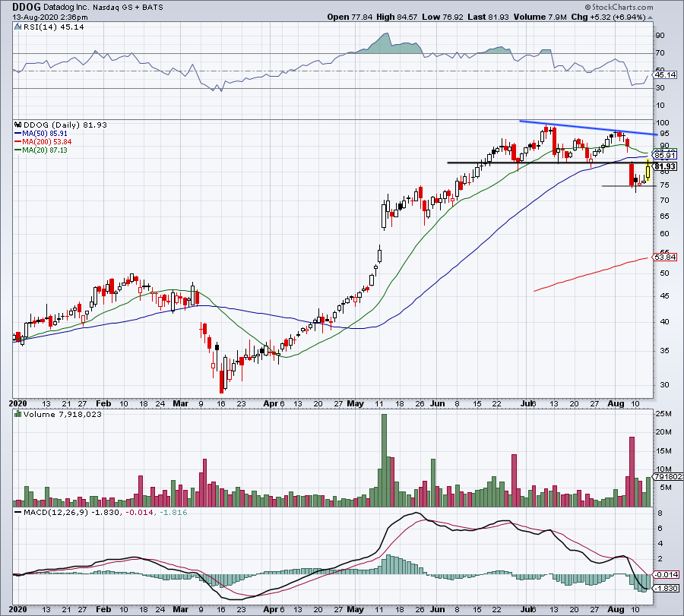Click the 7918023 volume axis tag

coord(667,477)
